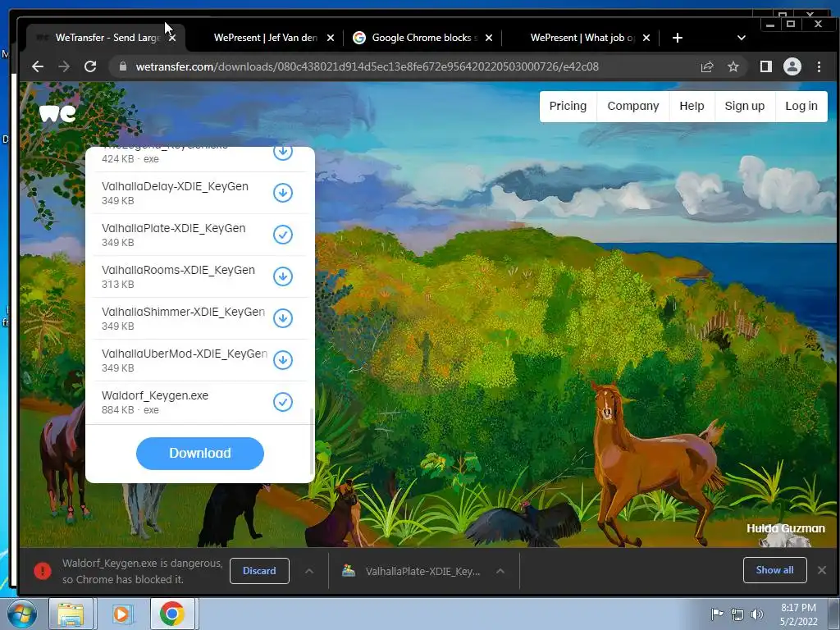
Task: Download the 424 KB exe file
Action: click(283, 152)
